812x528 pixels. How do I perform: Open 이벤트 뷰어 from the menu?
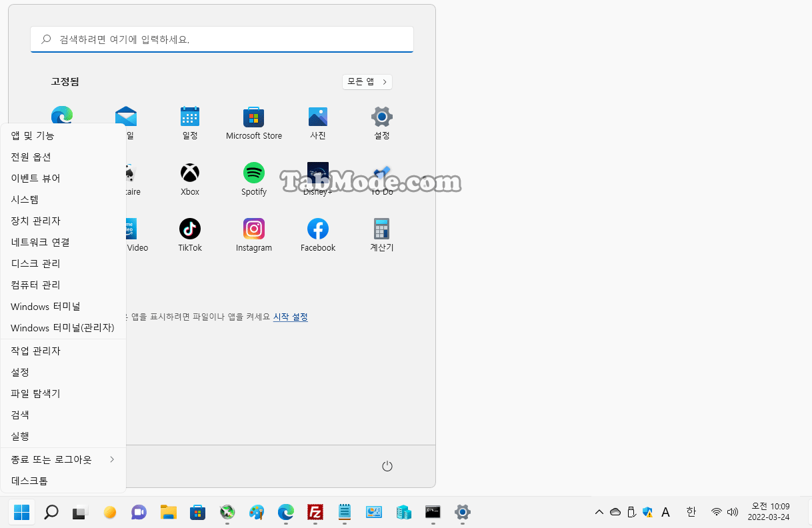click(63, 178)
